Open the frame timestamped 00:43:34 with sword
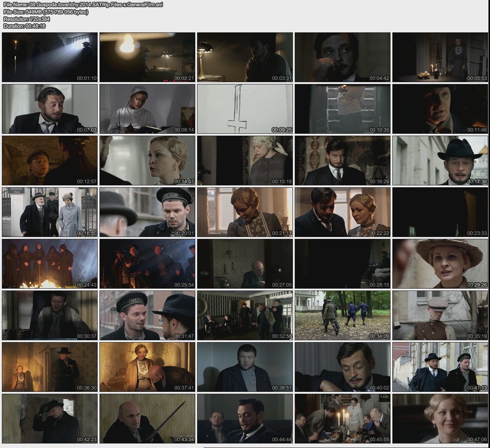Screen dimensions: 490x448 (x=147, y=419)
